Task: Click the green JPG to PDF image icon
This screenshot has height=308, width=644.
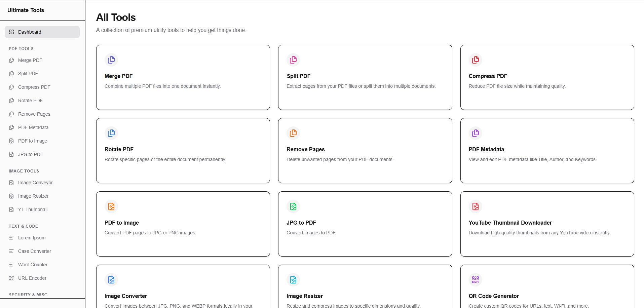Action: click(293, 206)
